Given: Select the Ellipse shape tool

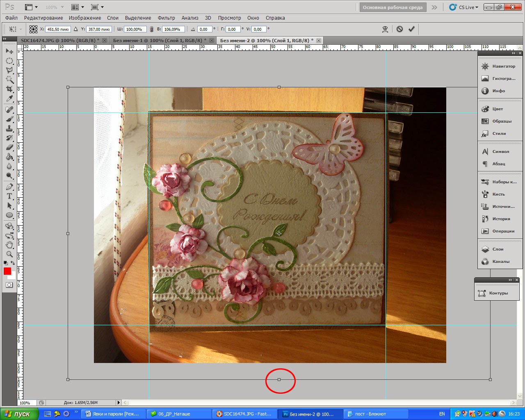Looking at the screenshot, I should pyautogui.click(x=9, y=215).
